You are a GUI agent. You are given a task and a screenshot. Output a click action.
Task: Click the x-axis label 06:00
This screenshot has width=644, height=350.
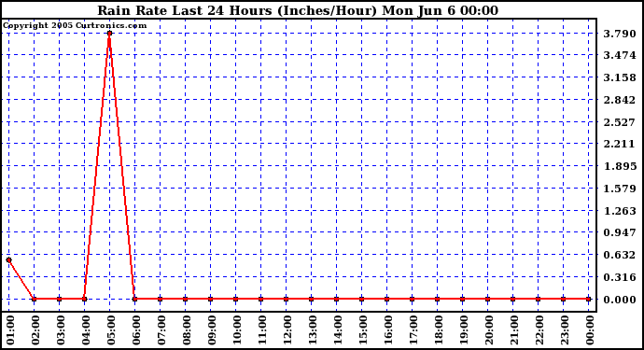pos(136,329)
